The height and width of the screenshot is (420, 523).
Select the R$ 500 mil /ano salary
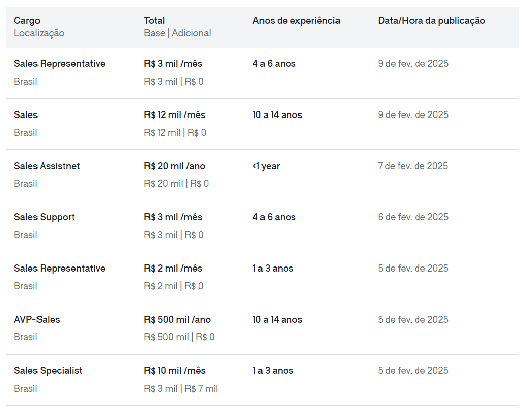(177, 320)
